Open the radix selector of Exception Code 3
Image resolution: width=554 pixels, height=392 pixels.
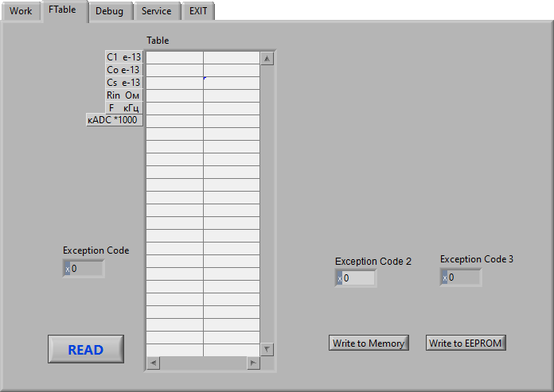444,278
